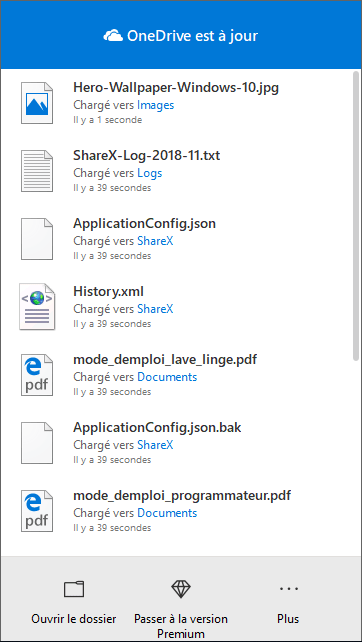This screenshot has height=642, width=362.
Task: Click the mode_demploi_programmateur.pdf Edge icon
Action: [x=37, y=511]
